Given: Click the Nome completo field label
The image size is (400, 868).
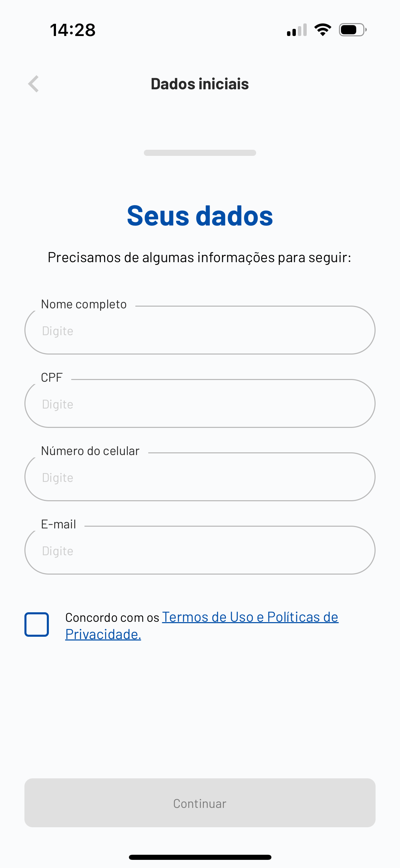Looking at the screenshot, I should [84, 304].
